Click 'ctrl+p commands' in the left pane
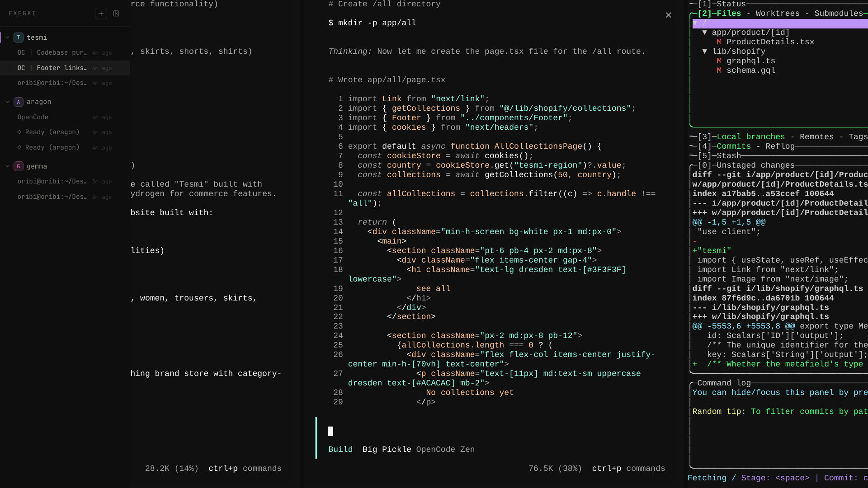868x488 pixels. (x=245, y=469)
